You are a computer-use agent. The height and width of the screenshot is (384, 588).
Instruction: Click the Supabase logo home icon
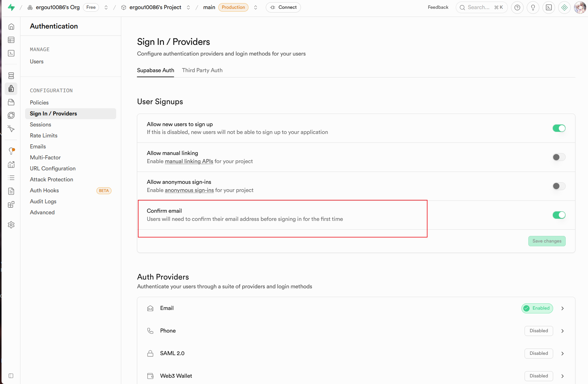pos(11,8)
